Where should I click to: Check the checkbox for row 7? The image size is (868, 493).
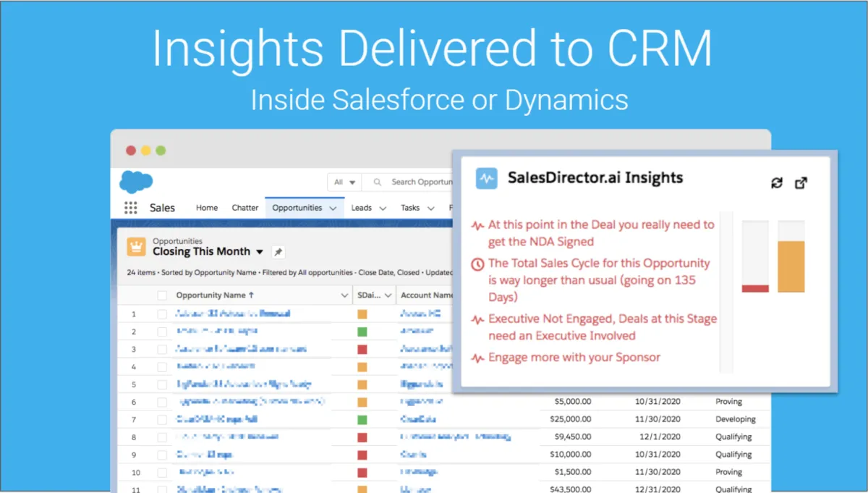pyautogui.click(x=162, y=419)
